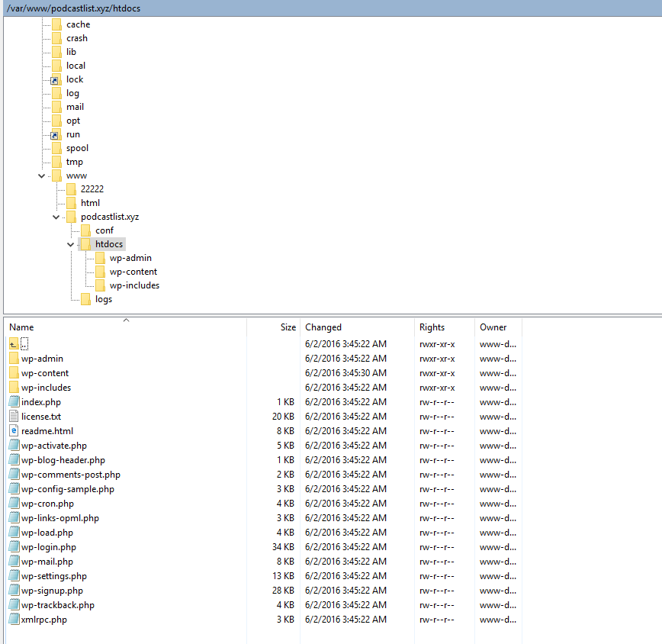662x644 pixels.
Task: Select the html folder in the tree
Action: tap(90, 203)
